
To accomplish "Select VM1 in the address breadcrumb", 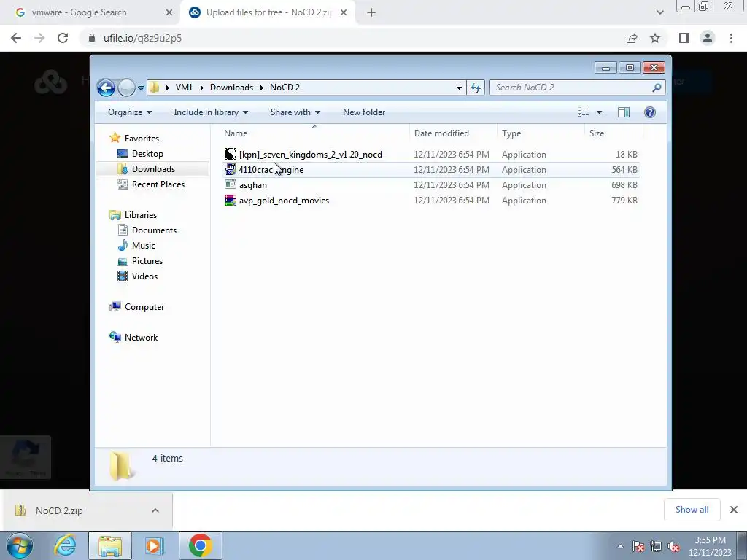I will tap(184, 87).
